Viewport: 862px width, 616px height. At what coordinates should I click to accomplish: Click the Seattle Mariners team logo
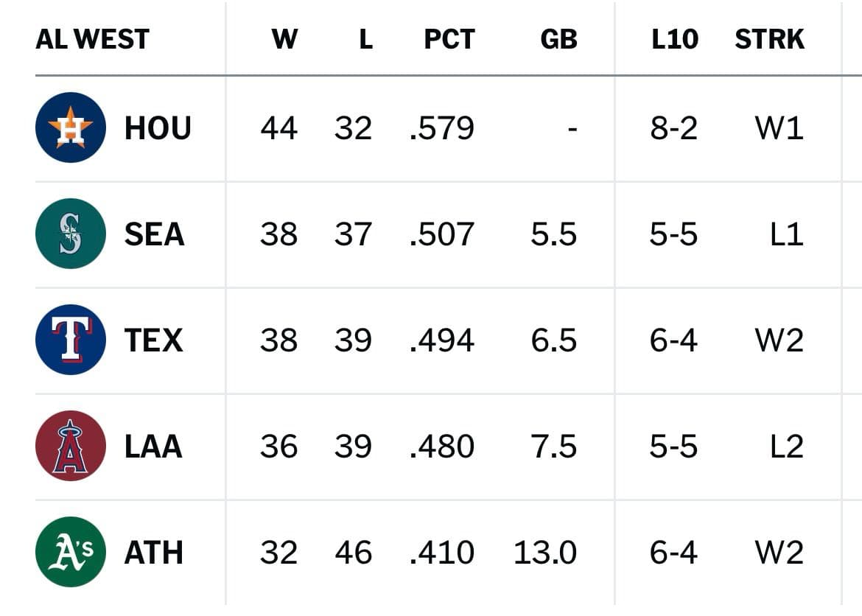(x=71, y=234)
